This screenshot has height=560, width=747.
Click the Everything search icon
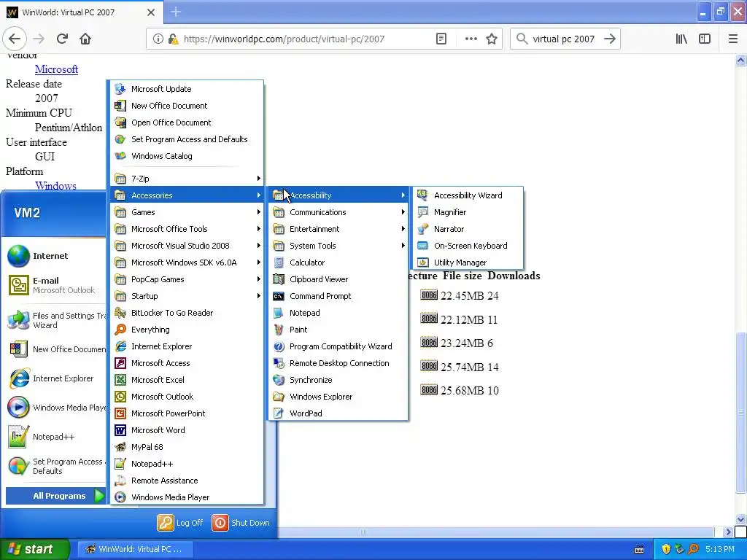[x=120, y=330]
